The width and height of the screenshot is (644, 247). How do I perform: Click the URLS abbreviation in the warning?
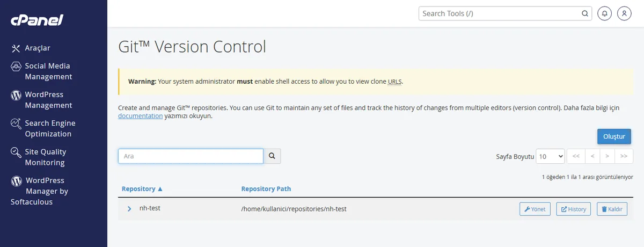[394, 82]
